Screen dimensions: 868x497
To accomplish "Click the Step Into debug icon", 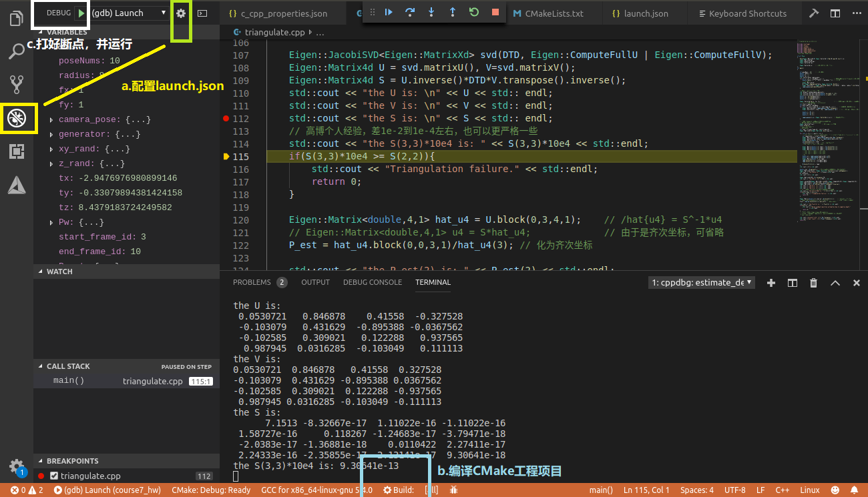I will click(x=431, y=13).
